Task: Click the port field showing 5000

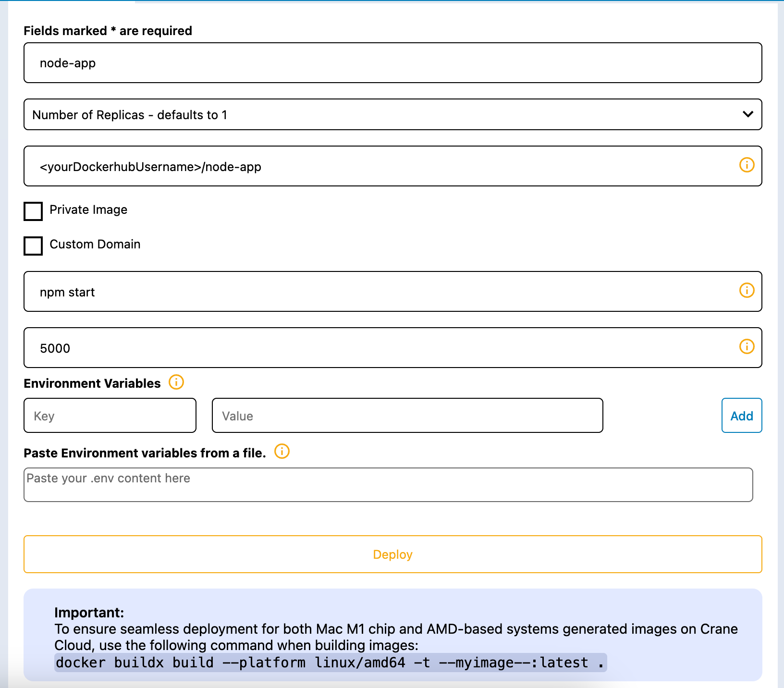Action: 393,348
